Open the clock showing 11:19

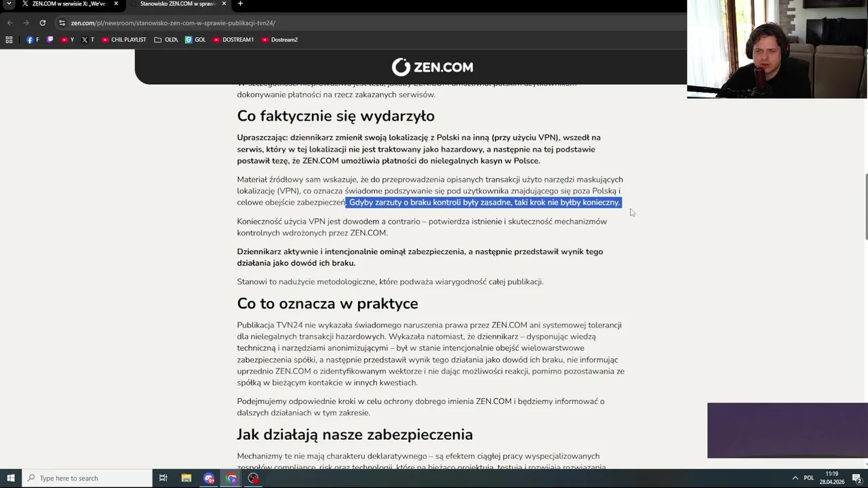[832, 479]
